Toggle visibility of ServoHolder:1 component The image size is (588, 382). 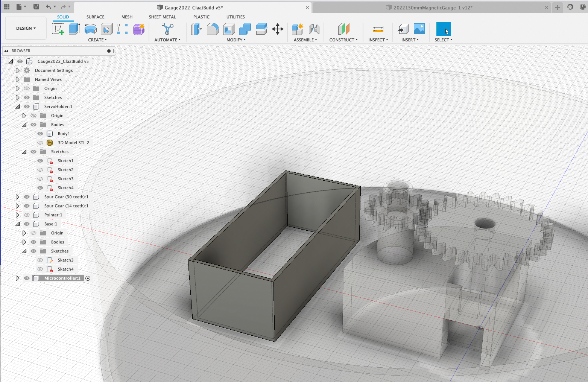click(27, 107)
